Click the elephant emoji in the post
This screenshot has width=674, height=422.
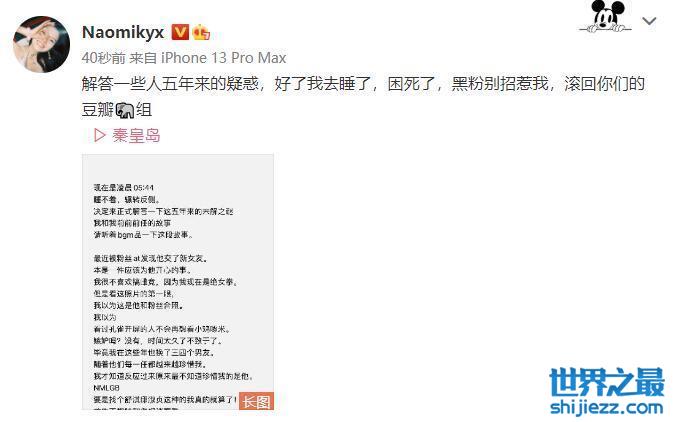point(125,110)
